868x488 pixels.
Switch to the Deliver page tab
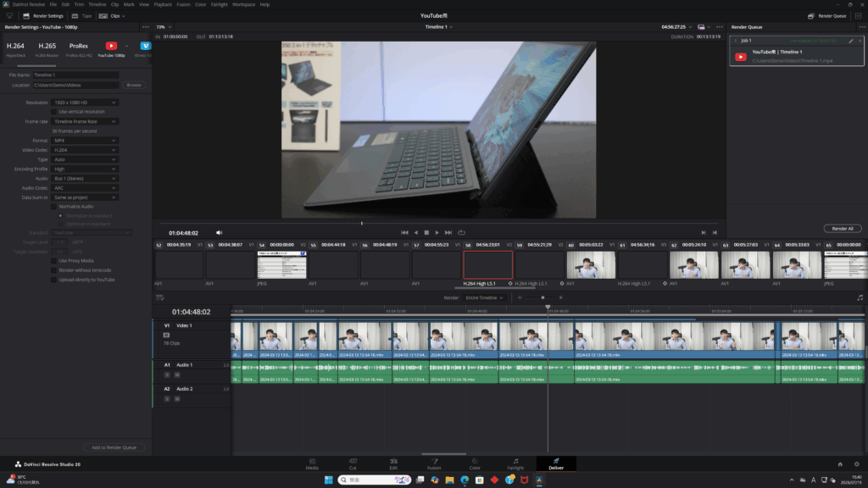pos(556,463)
